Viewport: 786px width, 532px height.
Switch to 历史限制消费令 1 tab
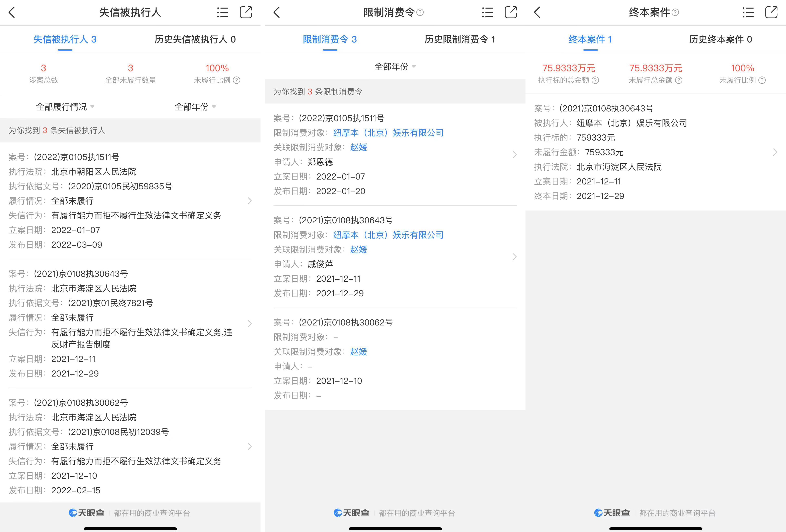pyautogui.click(x=460, y=39)
